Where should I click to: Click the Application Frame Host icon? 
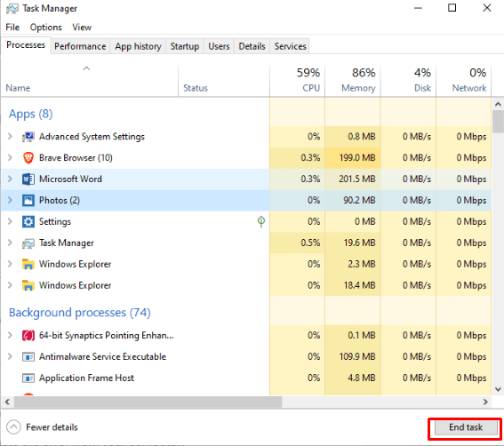coord(28,378)
